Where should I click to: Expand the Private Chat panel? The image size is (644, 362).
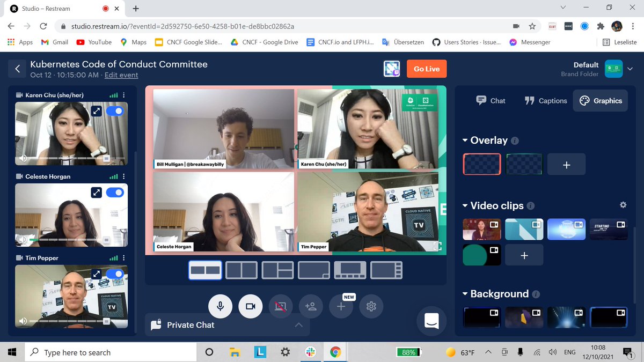click(299, 325)
